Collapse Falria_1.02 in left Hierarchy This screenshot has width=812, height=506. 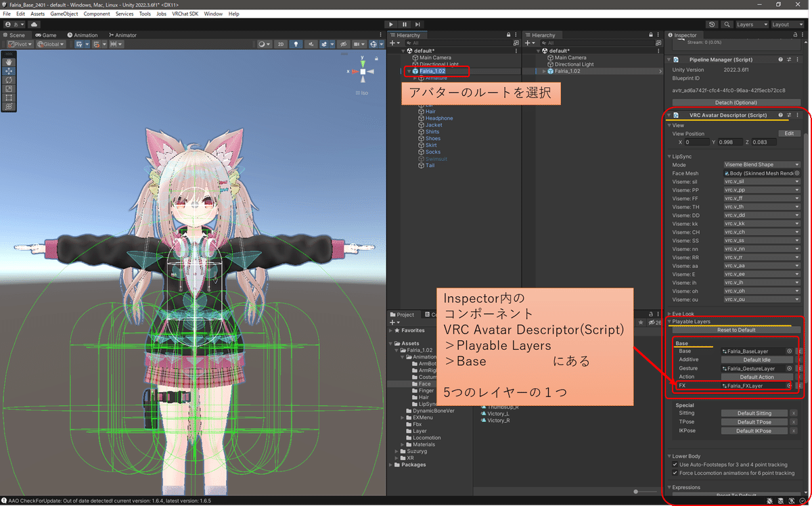(x=408, y=71)
